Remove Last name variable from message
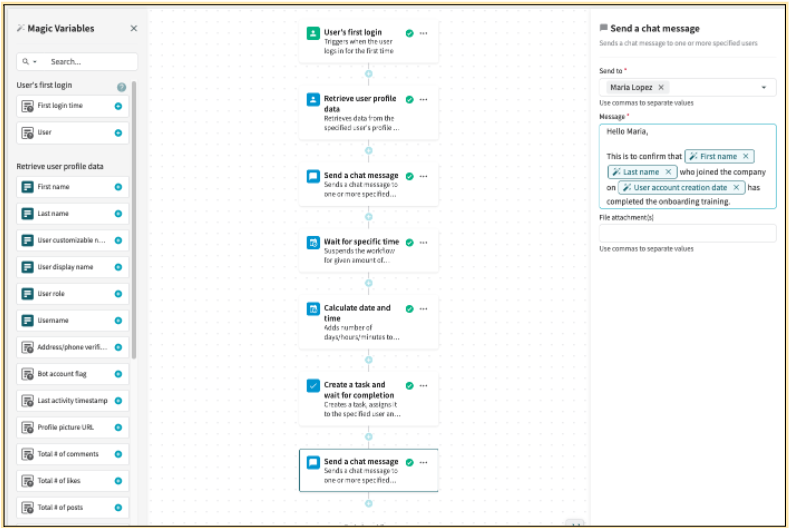This screenshot has width=790, height=528. pyautogui.click(x=668, y=172)
